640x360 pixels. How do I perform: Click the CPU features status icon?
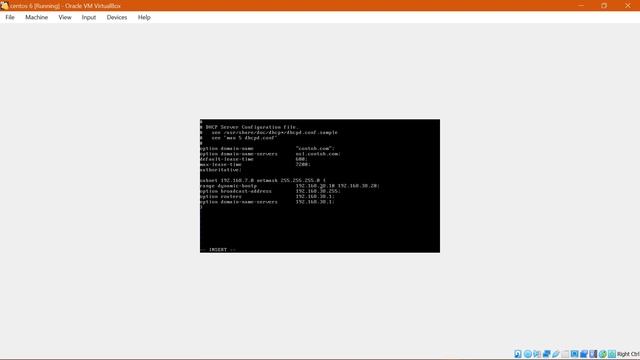coord(593,354)
